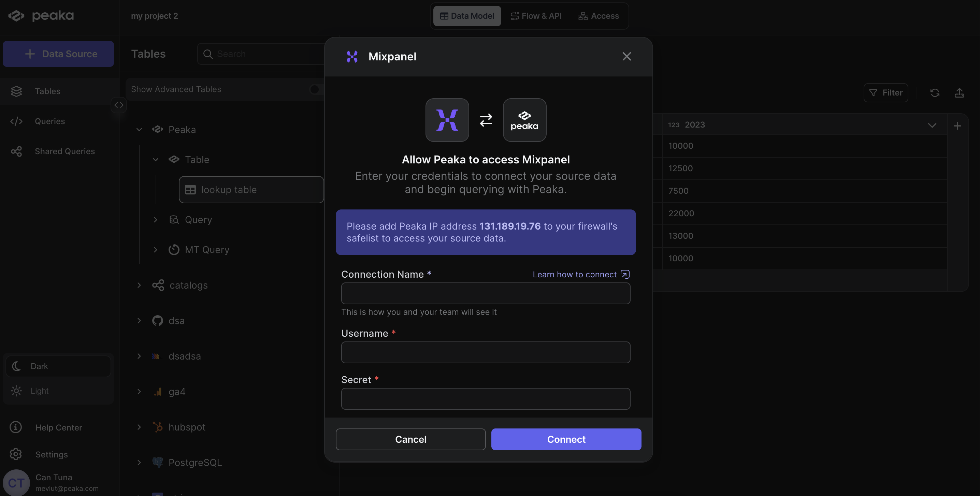Click the cell with value 13000
Screen dimensions: 980x496
pyautogui.click(x=804, y=236)
